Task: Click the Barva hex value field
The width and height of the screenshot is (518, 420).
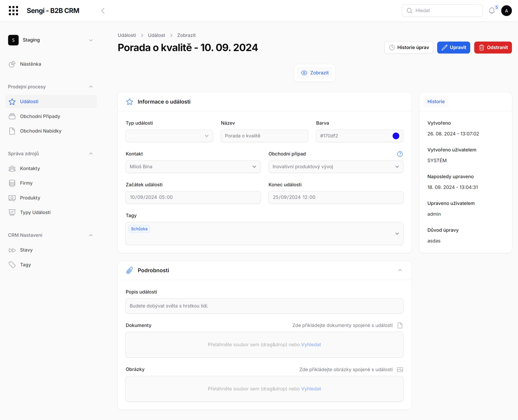Action: [x=359, y=136]
